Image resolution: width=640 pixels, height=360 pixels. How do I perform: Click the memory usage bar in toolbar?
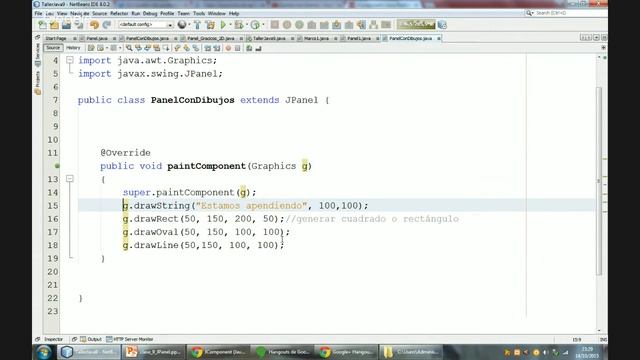416,25
